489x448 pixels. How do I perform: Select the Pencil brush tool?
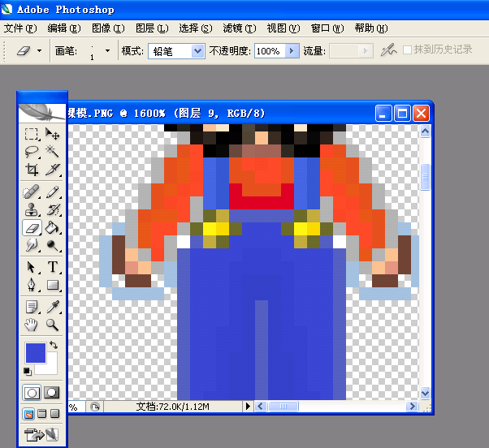(x=52, y=192)
